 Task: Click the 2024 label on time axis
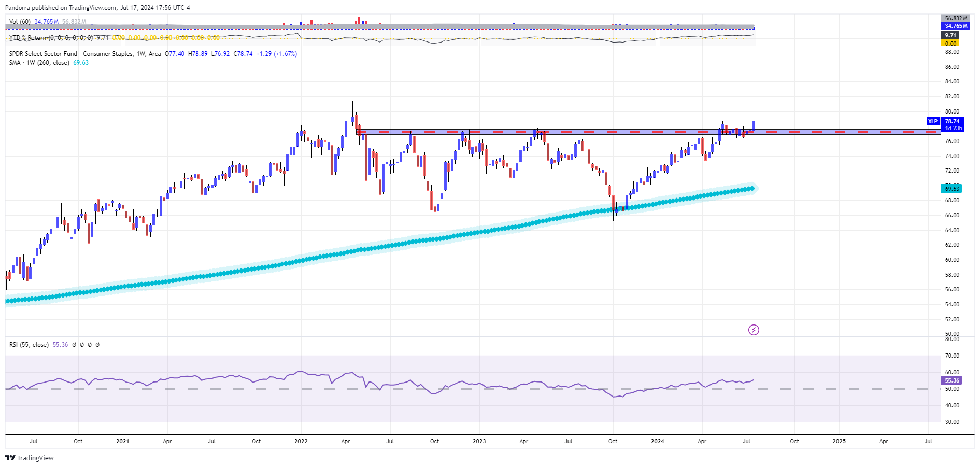coord(658,442)
